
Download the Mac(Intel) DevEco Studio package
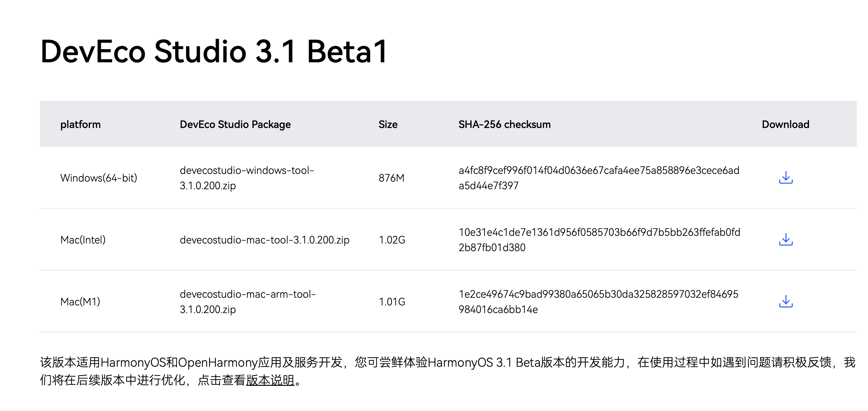click(785, 240)
